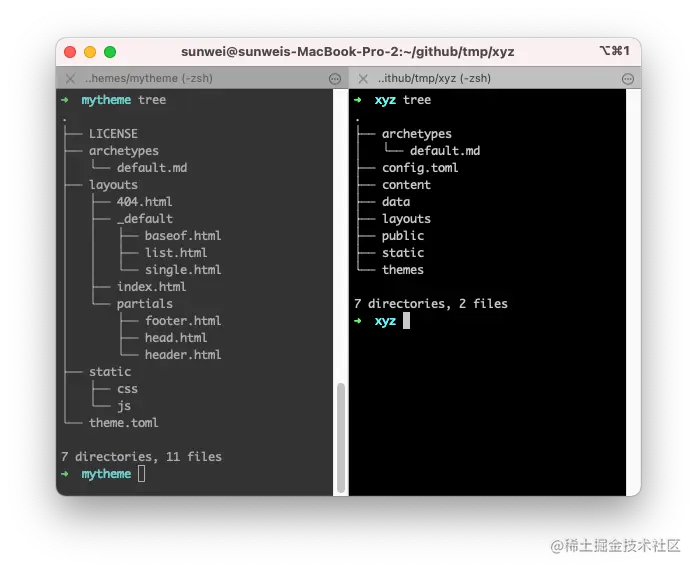Click archetypes in the xyz tree
Screen dimensions: 697x570
click(x=417, y=134)
